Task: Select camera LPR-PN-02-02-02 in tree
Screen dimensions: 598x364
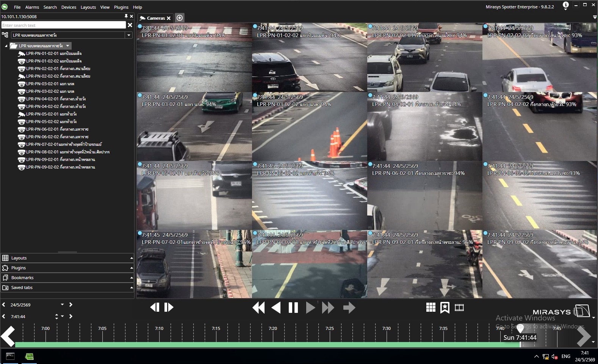Action: pos(58,76)
